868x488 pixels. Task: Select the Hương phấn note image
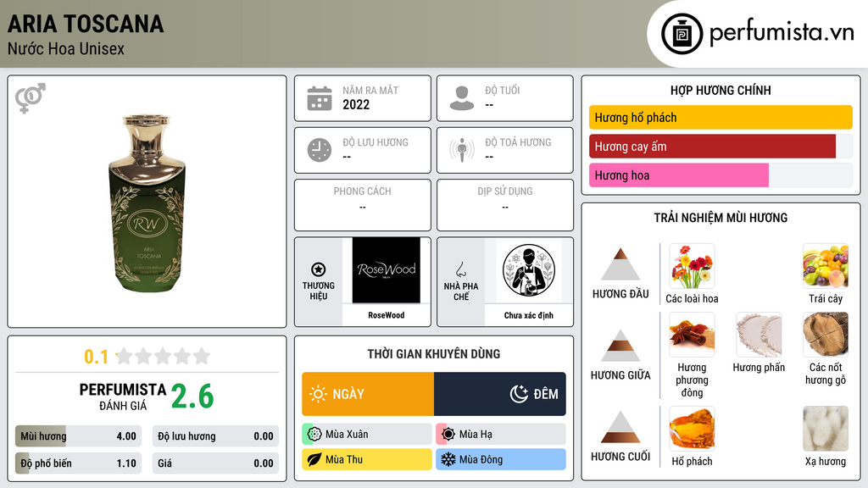coord(759,335)
